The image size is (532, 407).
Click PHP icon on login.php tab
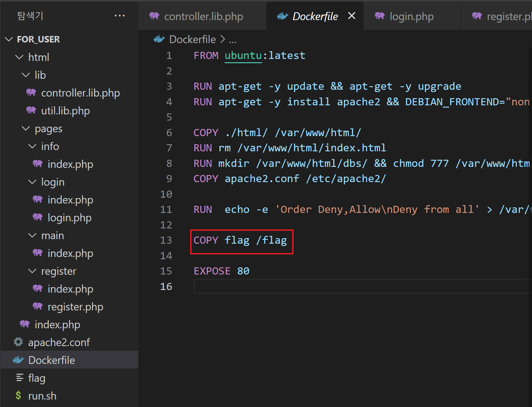(x=380, y=16)
